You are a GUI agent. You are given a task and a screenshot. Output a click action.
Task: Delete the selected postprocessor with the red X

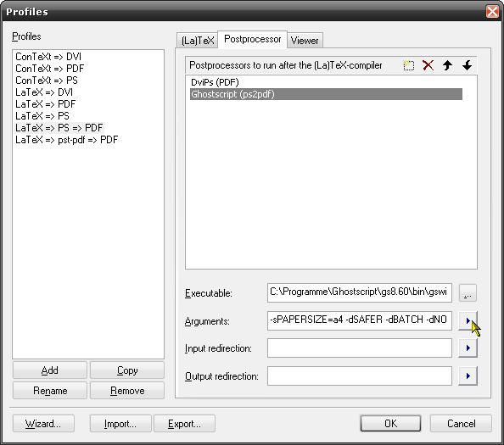point(428,65)
